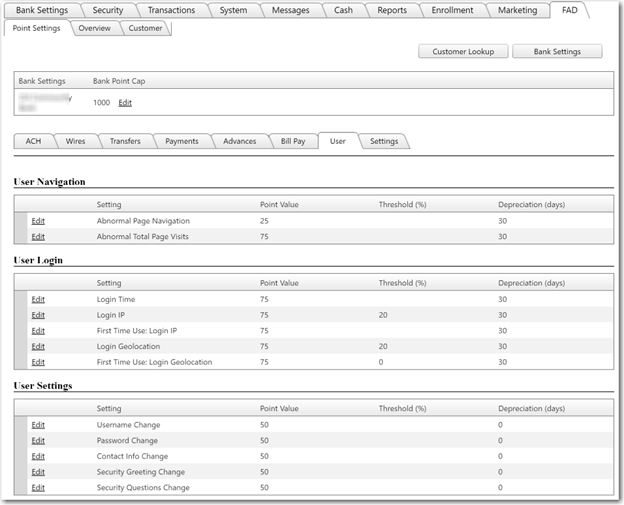Click the Bank Settings button
This screenshot has width=624, height=505.
557,51
